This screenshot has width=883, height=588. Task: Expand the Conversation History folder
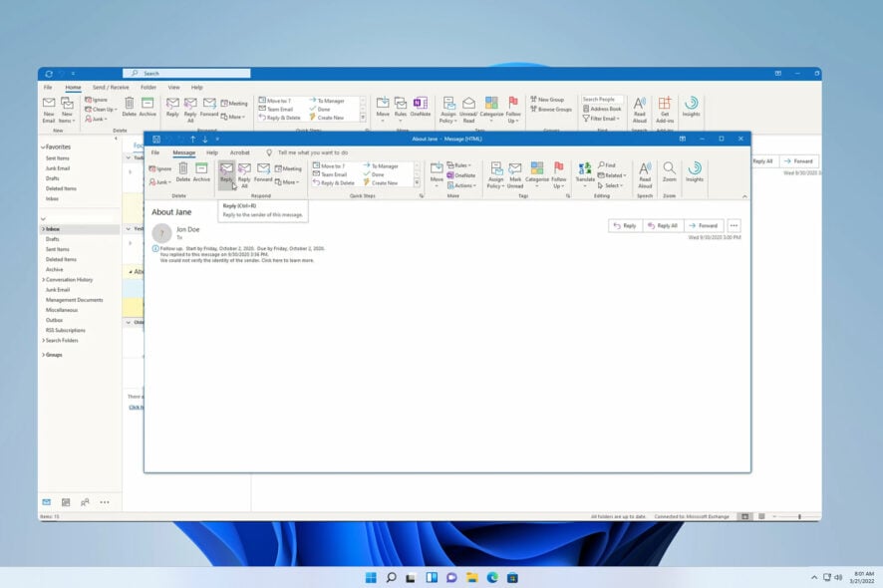(x=44, y=280)
